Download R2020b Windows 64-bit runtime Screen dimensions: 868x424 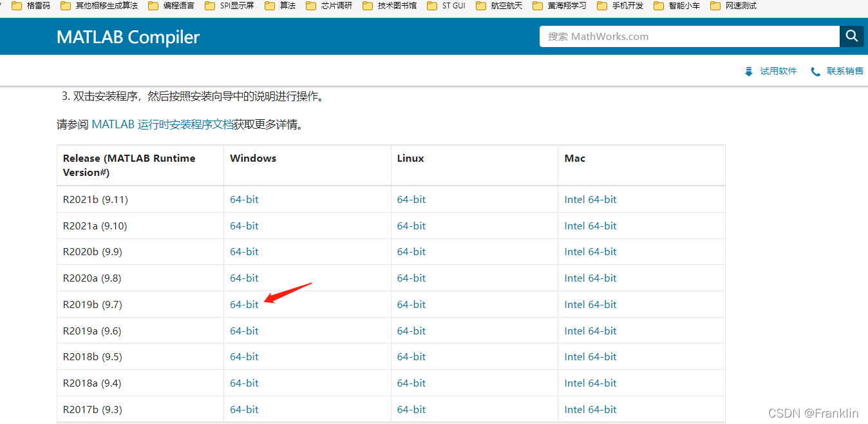(x=244, y=252)
